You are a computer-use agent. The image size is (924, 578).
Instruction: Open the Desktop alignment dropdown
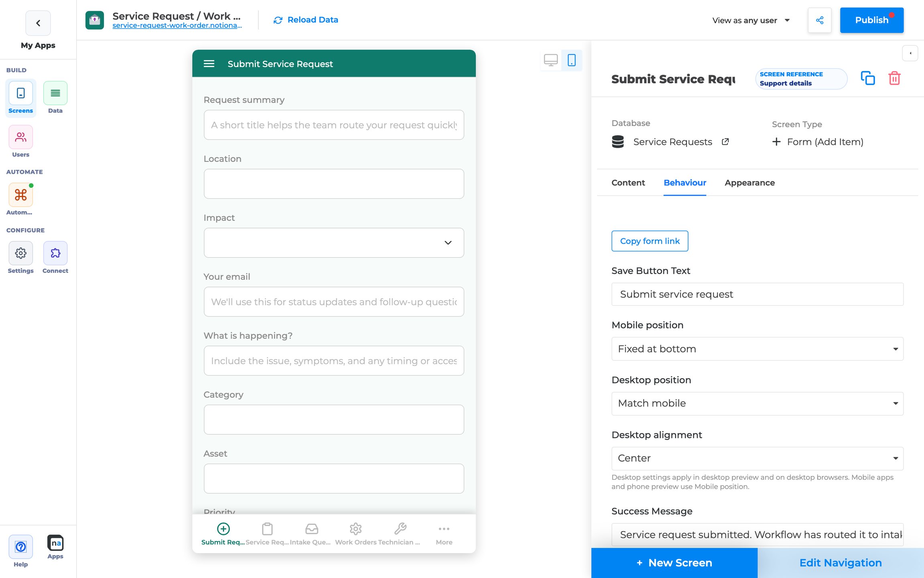coord(757,458)
